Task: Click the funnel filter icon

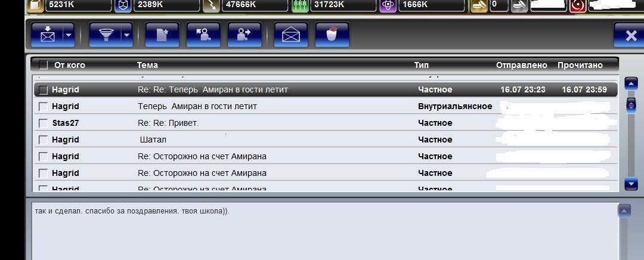Action: [x=106, y=35]
